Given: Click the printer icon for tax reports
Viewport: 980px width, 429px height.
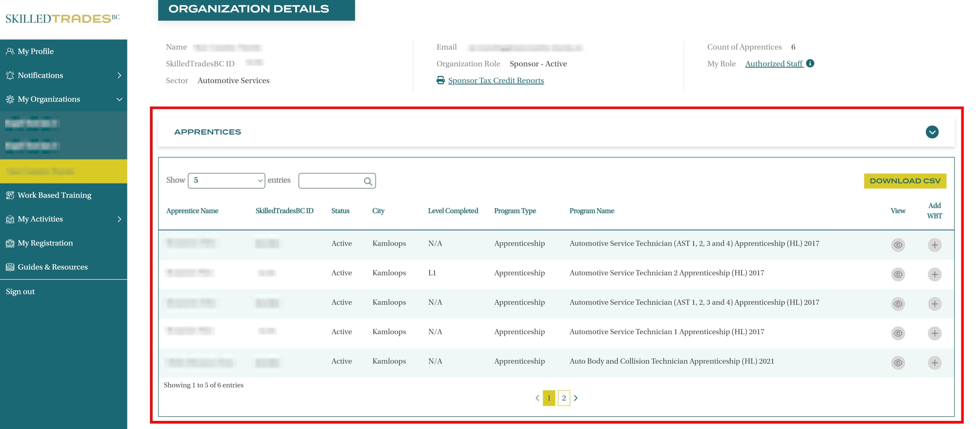Looking at the screenshot, I should (x=441, y=80).
